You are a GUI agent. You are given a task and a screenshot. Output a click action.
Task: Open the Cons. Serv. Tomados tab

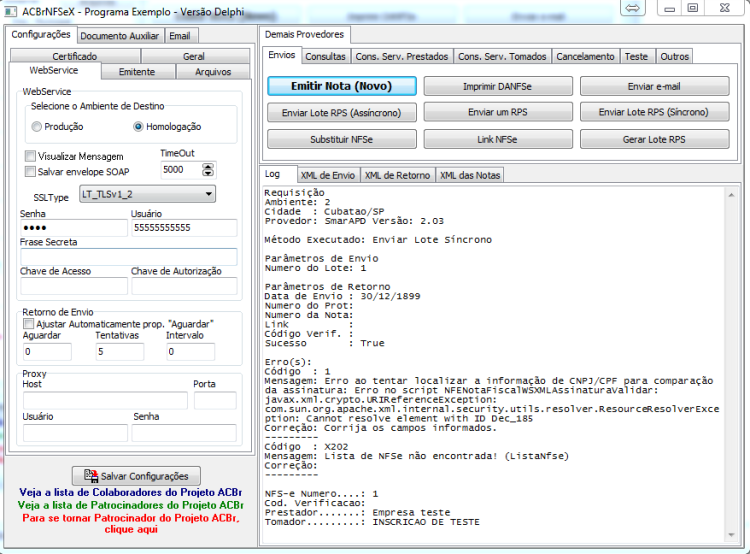coord(502,56)
